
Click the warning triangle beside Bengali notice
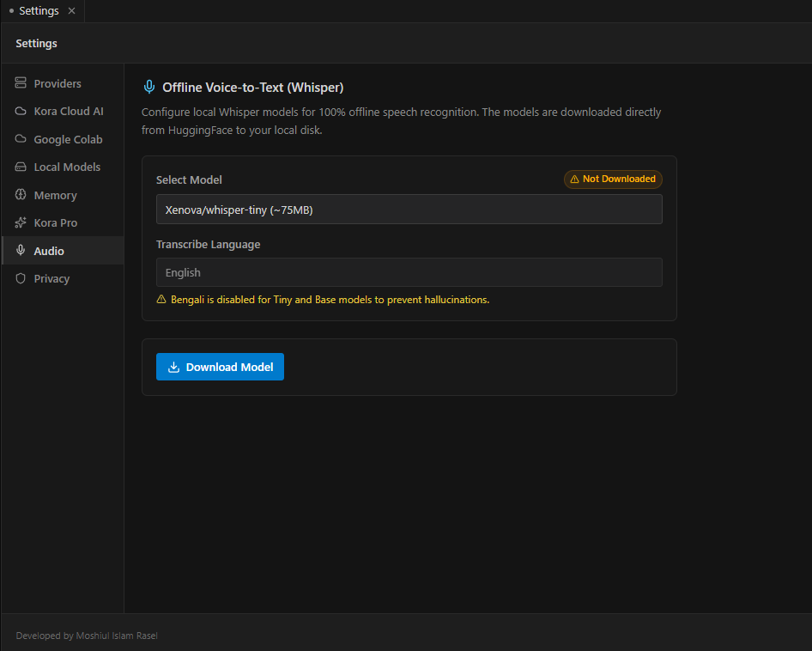click(161, 300)
